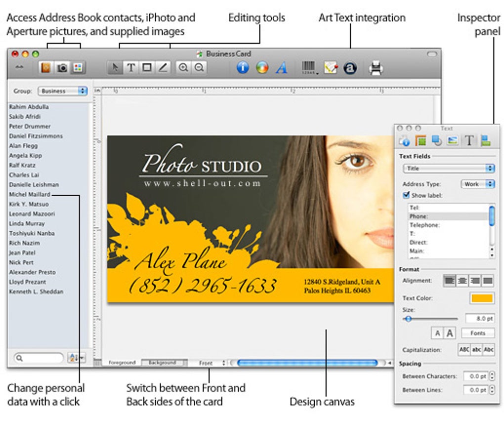The image size is (504, 423).
Task: Select the rectangle shape tool
Action: [x=147, y=68]
